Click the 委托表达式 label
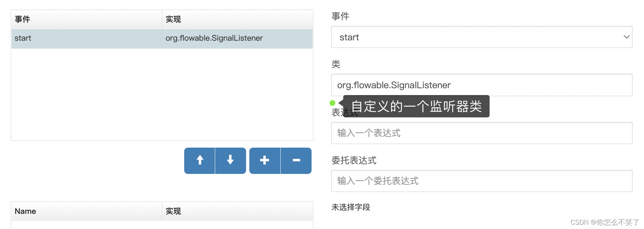Screen dimensions: 644x229 pyautogui.click(x=354, y=161)
